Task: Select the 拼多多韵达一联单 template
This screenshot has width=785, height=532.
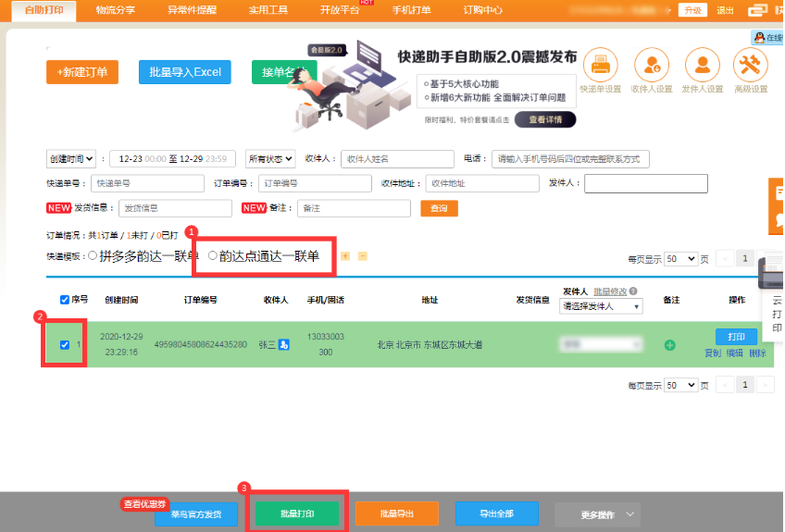Action: click(93, 255)
